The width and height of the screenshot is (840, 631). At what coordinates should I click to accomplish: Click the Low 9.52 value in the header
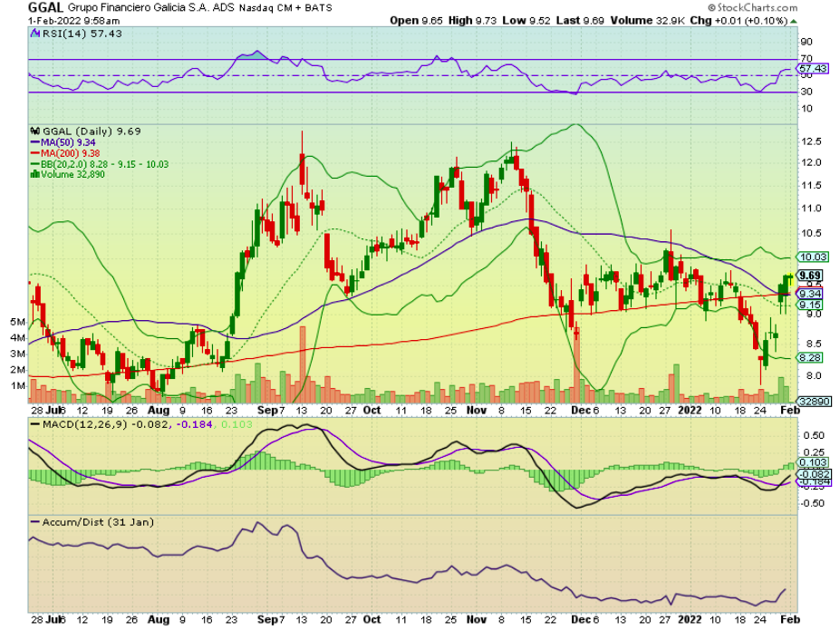(526, 20)
